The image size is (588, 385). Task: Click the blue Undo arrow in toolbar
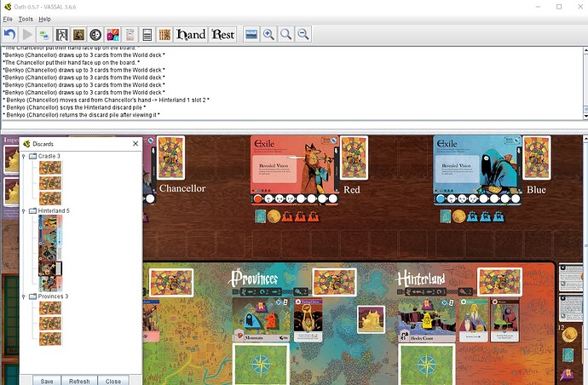point(9,35)
